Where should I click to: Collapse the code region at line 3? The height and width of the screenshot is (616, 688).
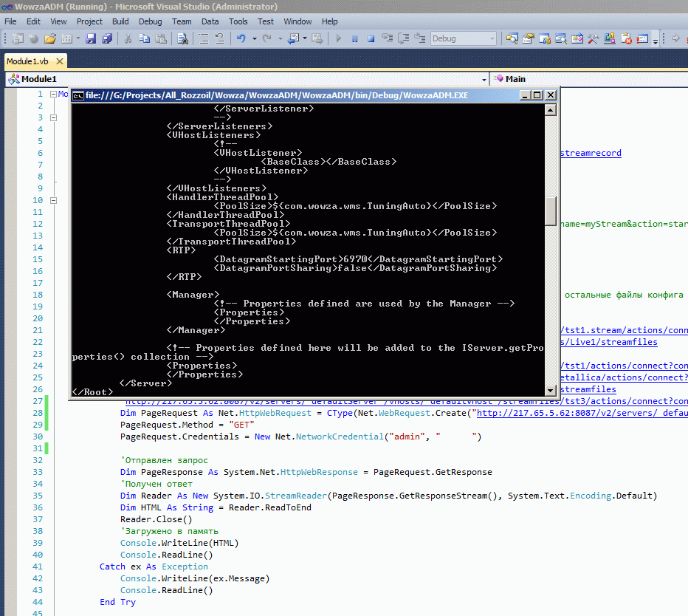coord(54,117)
